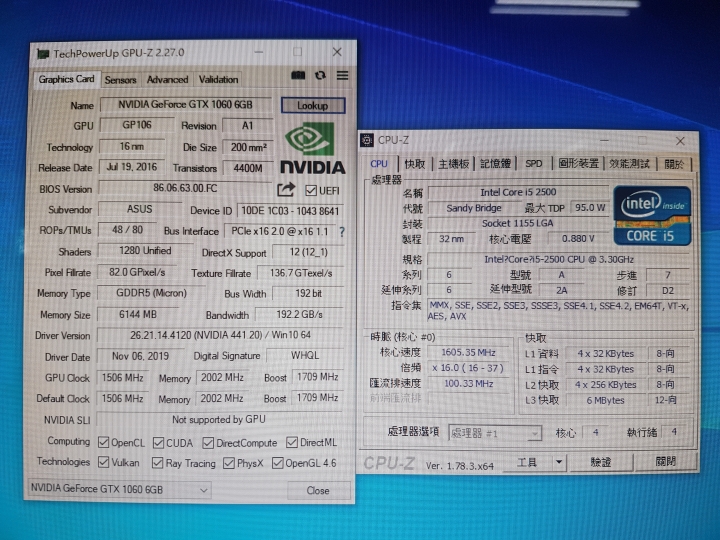Click the CPU-Z title bar app icon
720x540 pixels.
367,140
